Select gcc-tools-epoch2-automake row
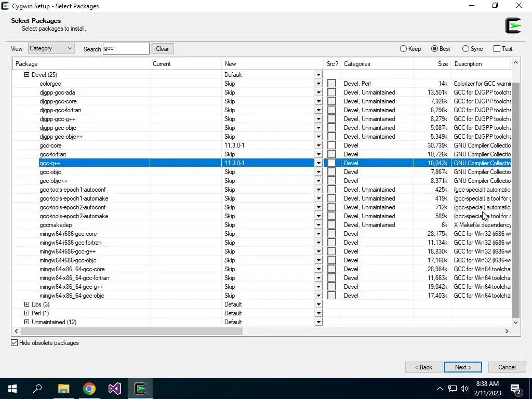This screenshot has height=399, width=532. point(262,216)
